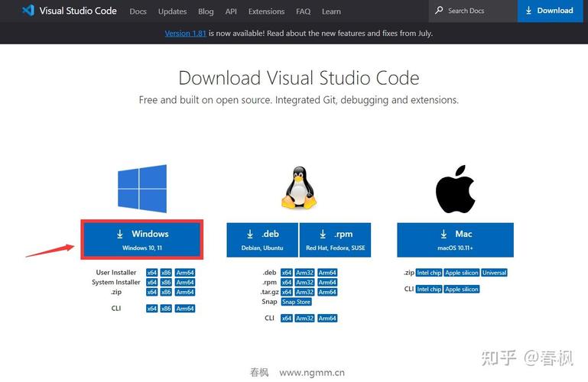Screen dimensions: 588x382
Task: Select Linux .deb Arm32 download
Action: pos(304,273)
